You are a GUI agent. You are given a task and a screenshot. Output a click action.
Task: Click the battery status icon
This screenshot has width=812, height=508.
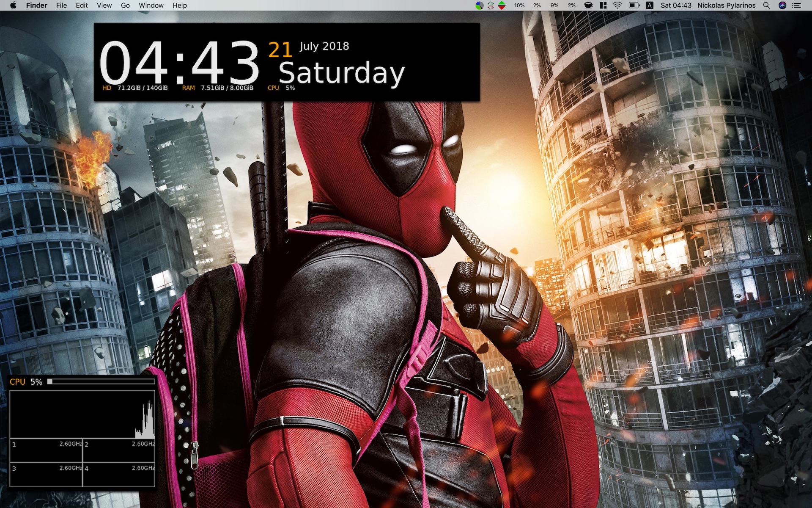[634, 6]
